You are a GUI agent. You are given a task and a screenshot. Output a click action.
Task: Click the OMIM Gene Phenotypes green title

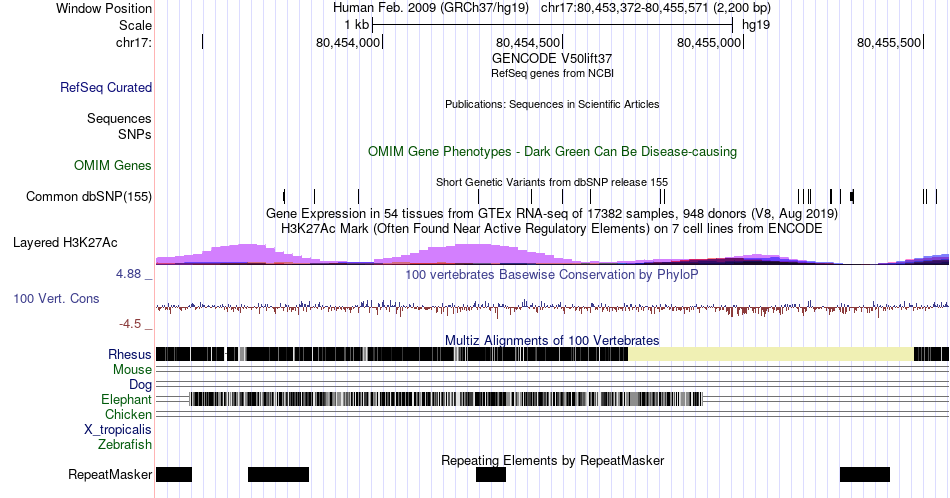pyautogui.click(x=553, y=151)
